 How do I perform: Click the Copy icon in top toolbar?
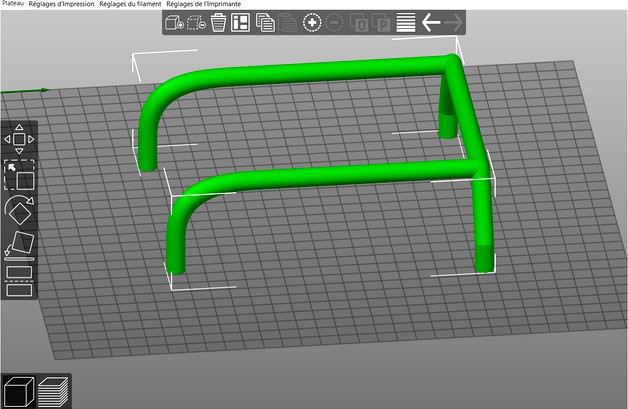265,23
